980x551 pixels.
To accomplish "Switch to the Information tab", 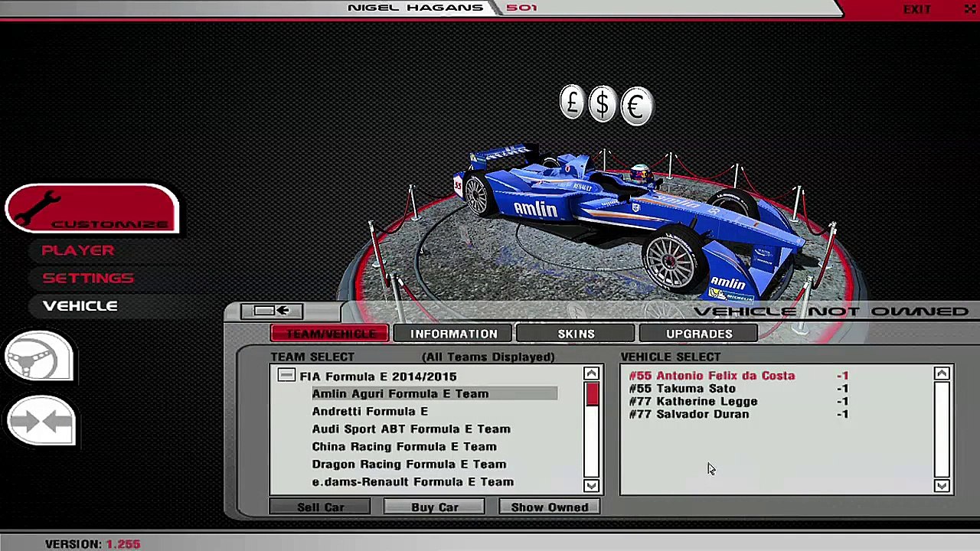I will (453, 334).
